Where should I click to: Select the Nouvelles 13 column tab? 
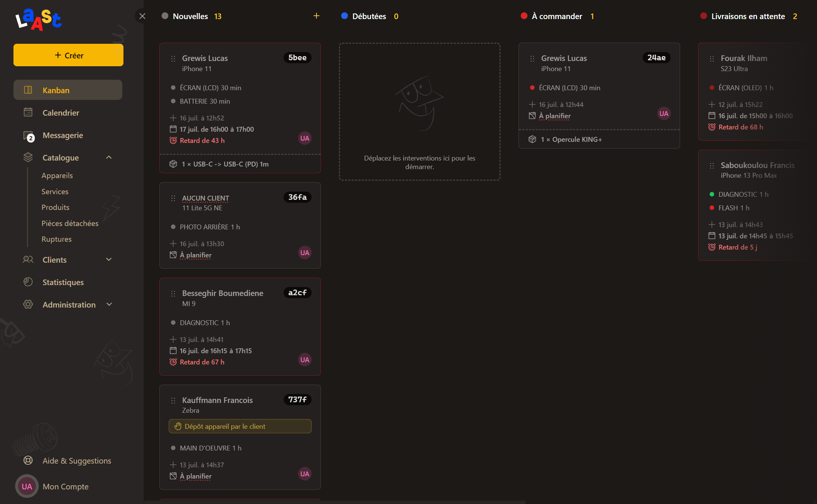coord(198,16)
